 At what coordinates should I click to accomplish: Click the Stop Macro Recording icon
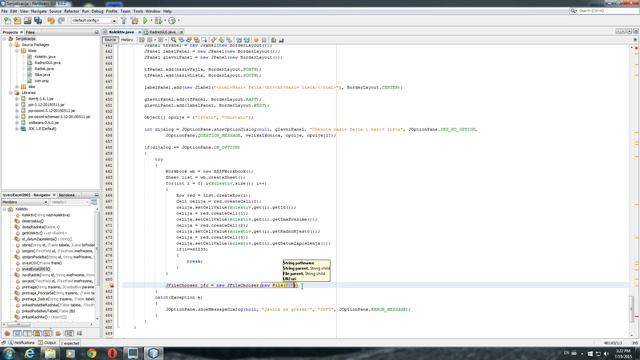[x=264, y=40]
